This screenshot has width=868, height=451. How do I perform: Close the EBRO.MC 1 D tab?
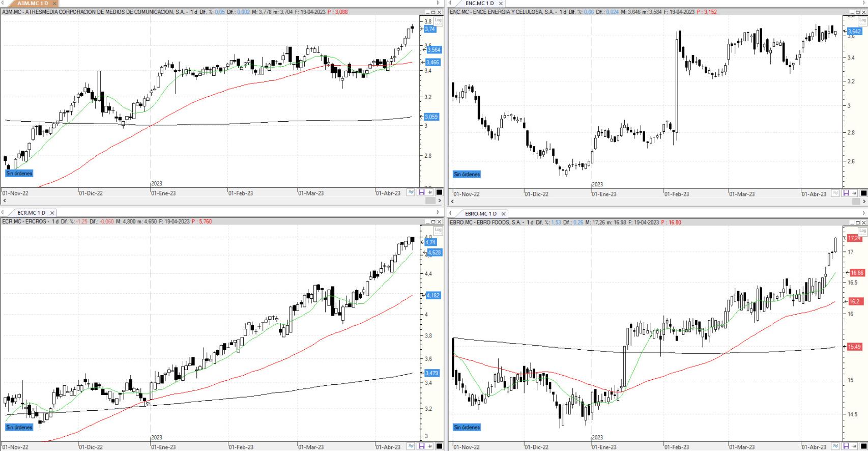503,214
